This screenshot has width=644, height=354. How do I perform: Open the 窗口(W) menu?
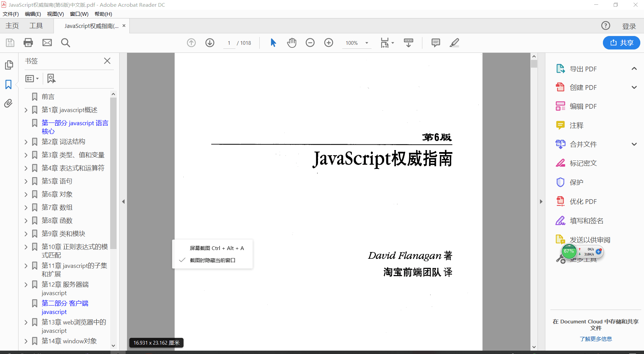[79, 14]
